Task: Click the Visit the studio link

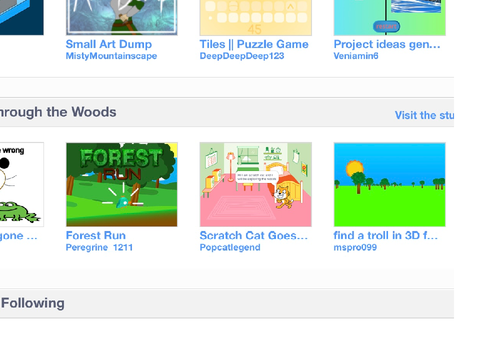Action: click(424, 115)
